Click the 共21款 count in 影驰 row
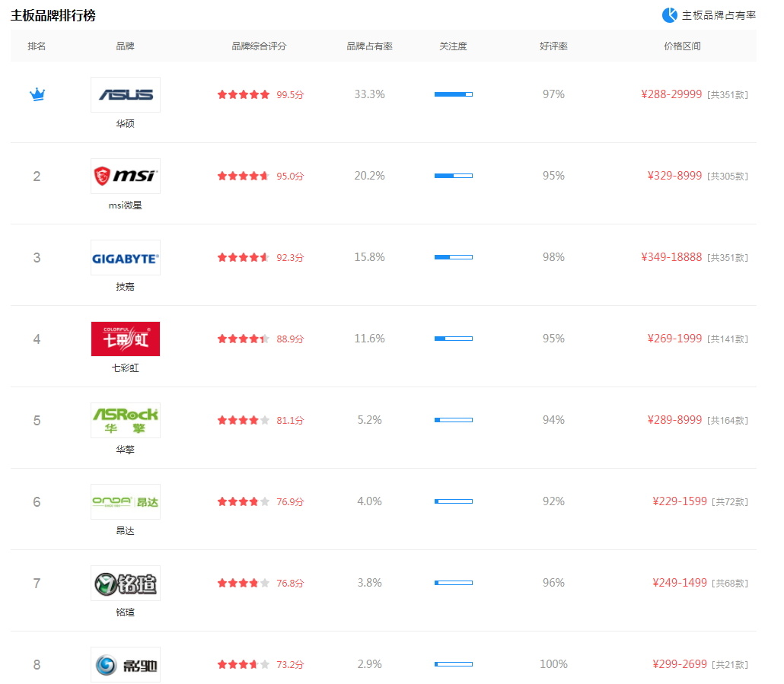 (730, 665)
